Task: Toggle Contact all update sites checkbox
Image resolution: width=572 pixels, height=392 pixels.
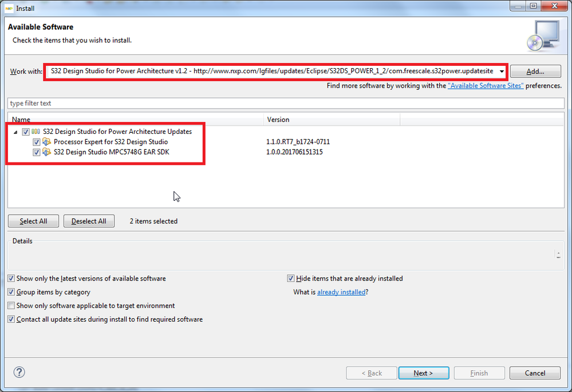Action: tap(11, 319)
